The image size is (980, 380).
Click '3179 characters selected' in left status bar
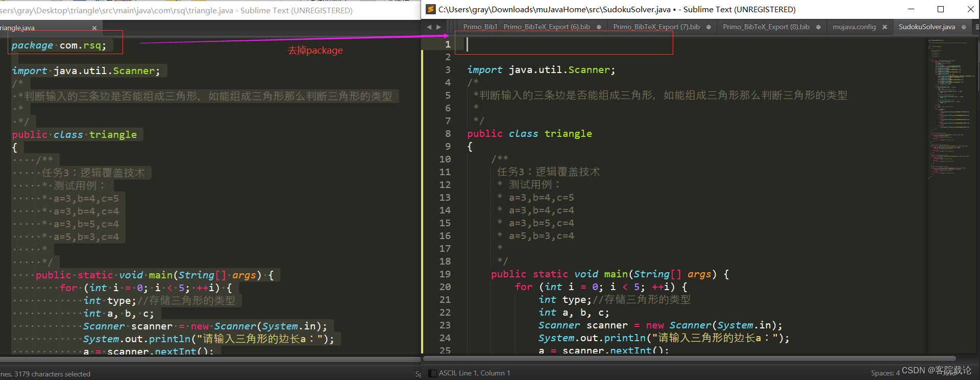coord(52,374)
